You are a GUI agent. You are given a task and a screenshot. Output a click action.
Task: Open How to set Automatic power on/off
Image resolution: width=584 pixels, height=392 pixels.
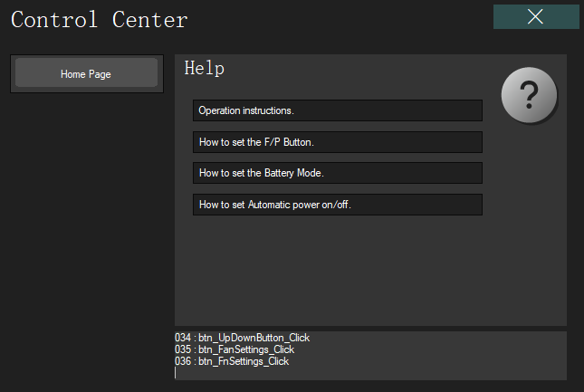(x=337, y=205)
